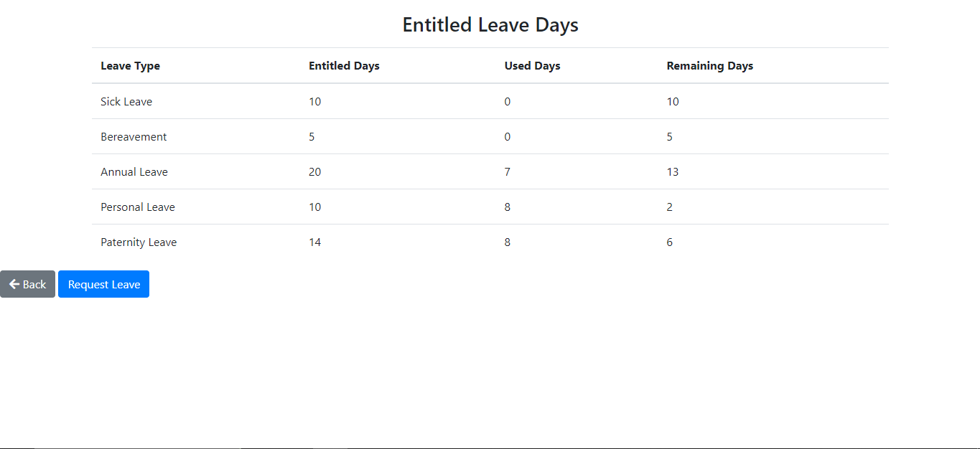Click Bereavement used days value 0
The height and width of the screenshot is (449, 980).
point(507,136)
